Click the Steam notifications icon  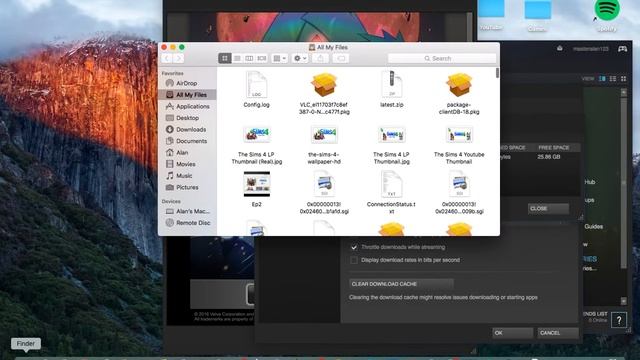click(560, 49)
